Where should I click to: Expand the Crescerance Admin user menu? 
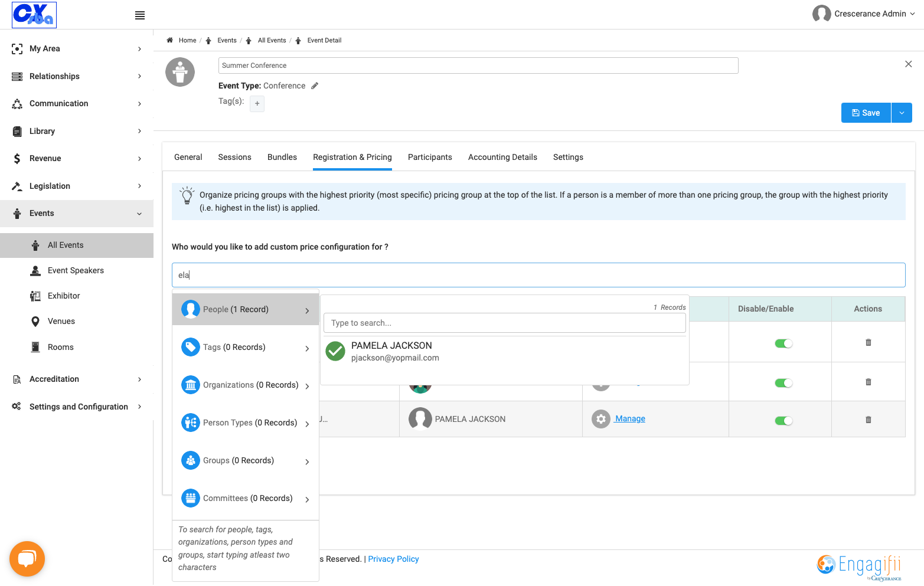[x=913, y=14]
